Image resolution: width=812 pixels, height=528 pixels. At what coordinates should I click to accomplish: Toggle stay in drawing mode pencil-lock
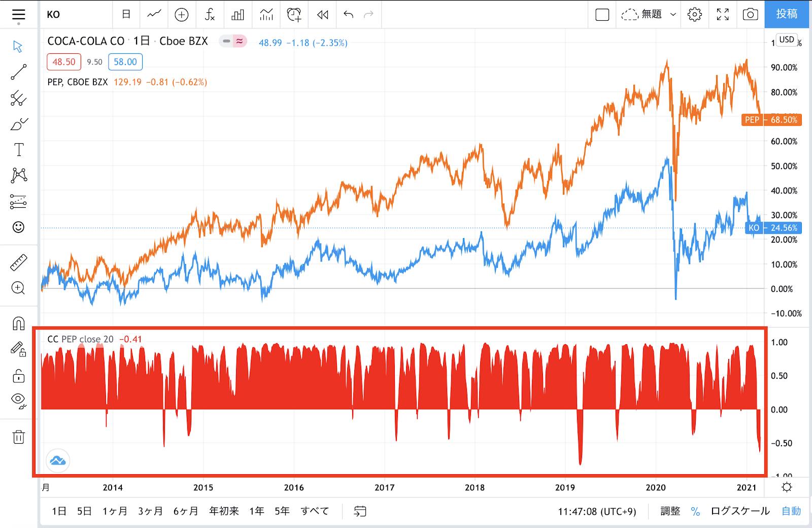coord(18,349)
